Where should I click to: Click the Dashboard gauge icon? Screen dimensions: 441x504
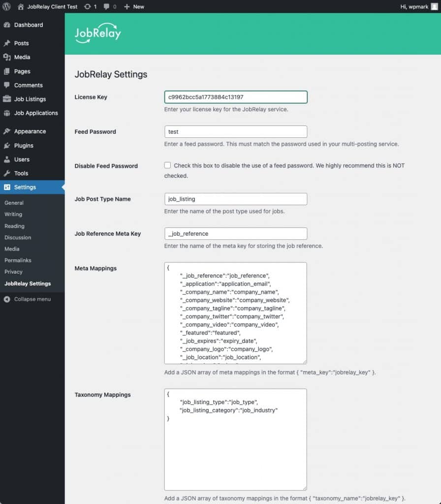click(x=7, y=25)
